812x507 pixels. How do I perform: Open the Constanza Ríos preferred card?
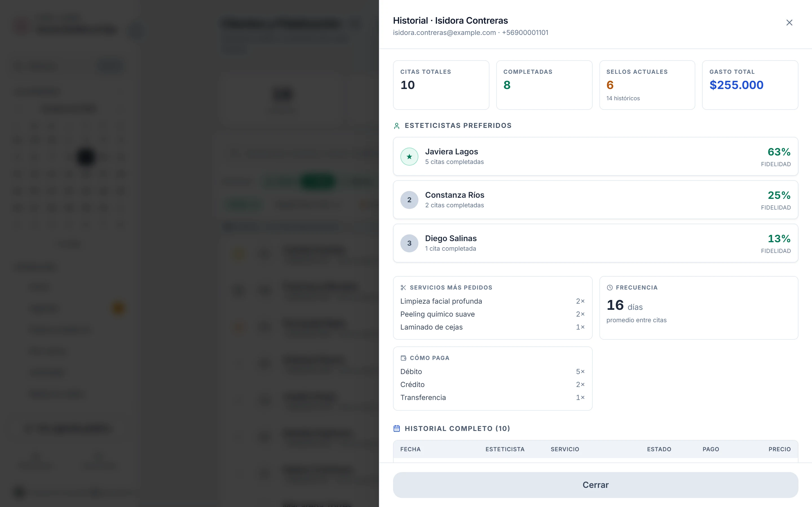[x=595, y=200]
